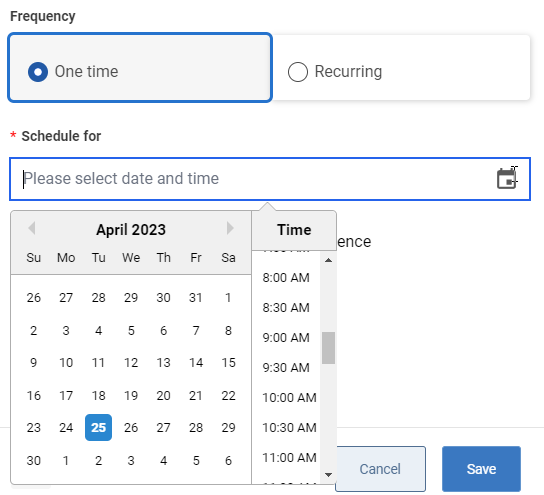Image resolution: width=544 pixels, height=495 pixels.
Task: Choose 10:30 AM time slot
Action: (x=289, y=427)
